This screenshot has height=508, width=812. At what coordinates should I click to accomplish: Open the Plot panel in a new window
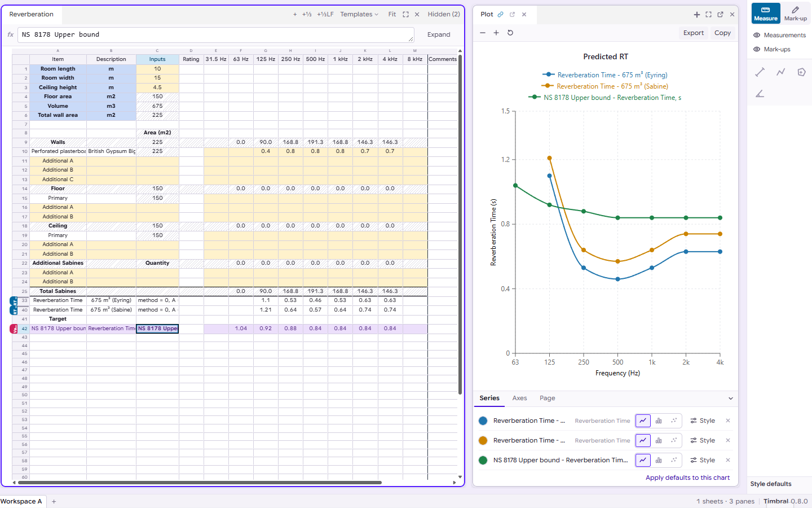pyautogui.click(x=721, y=15)
